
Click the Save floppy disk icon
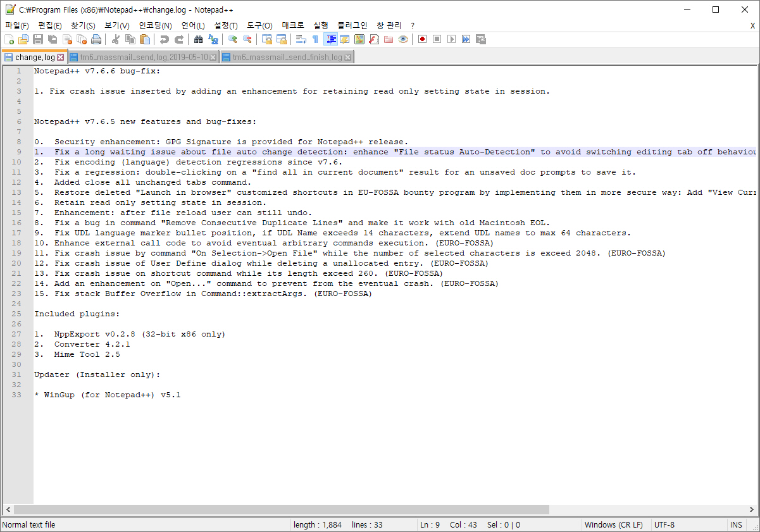coord(38,39)
